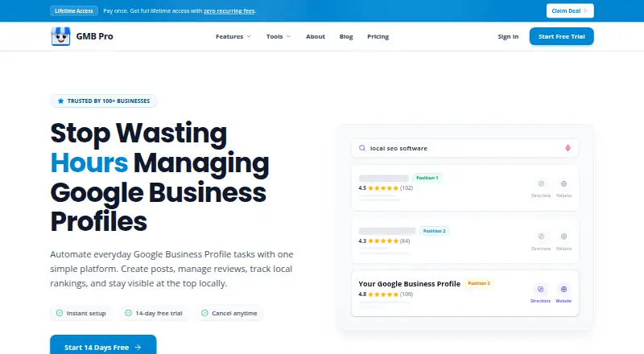The height and width of the screenshot is (354, 644).
Task: Click the star rating on the 4.5 result
Action: coord(383,188)
